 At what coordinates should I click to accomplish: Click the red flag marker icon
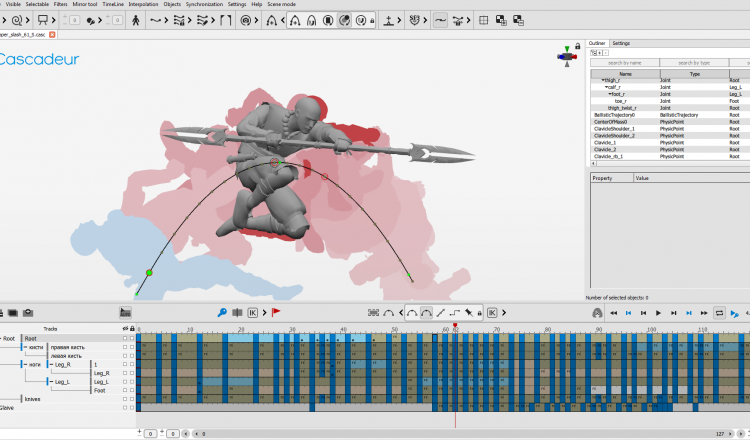(276, 313)
